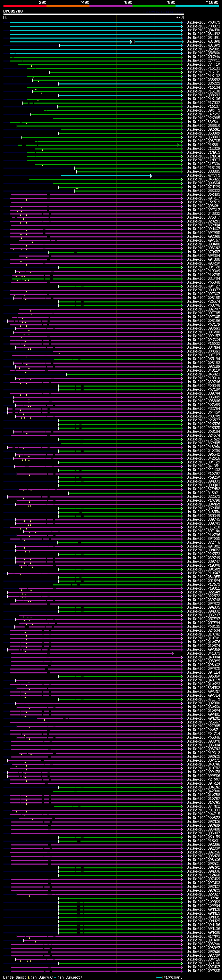Viewport: 222px width, 980px height.
Task: Click the white BP092700 query sequence bar
Action: [93, 14]
